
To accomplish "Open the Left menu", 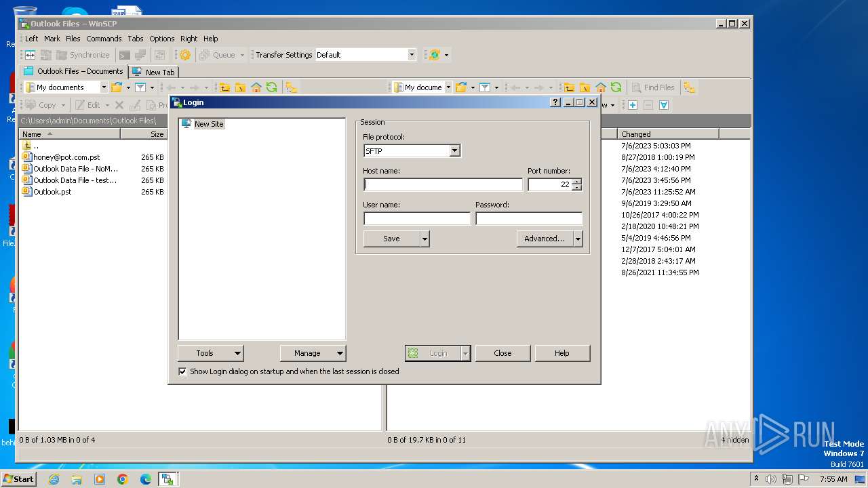I will (x=32, y=39).
